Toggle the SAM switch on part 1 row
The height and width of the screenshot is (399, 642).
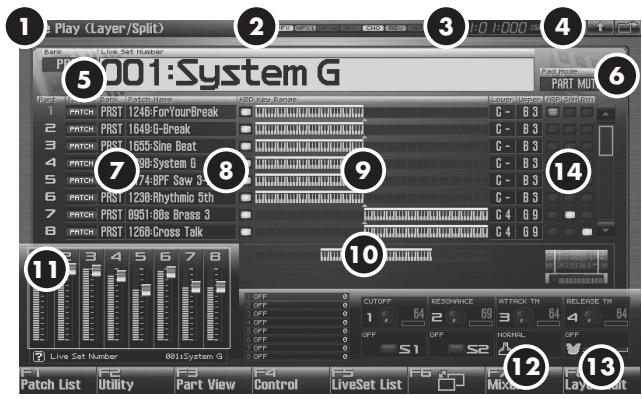click(x=570, y=112)
